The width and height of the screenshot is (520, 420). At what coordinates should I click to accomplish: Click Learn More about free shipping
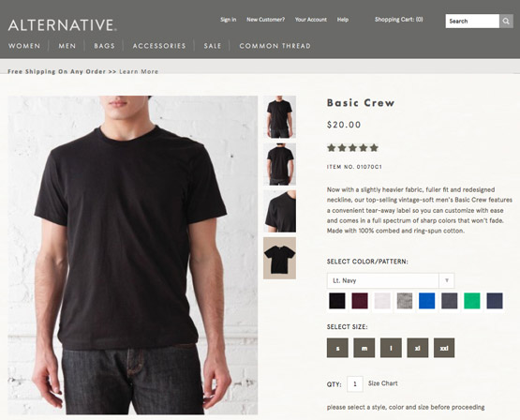[139, 71]
